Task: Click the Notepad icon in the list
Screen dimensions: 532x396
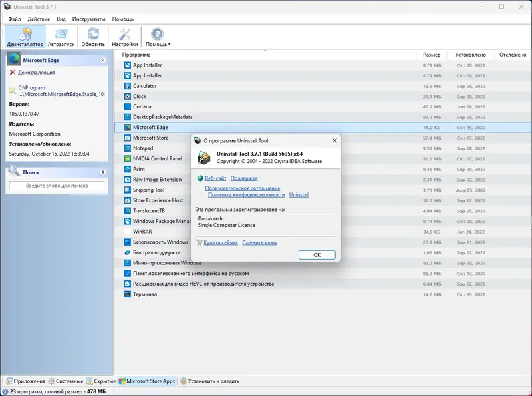Action: [128, 148]
